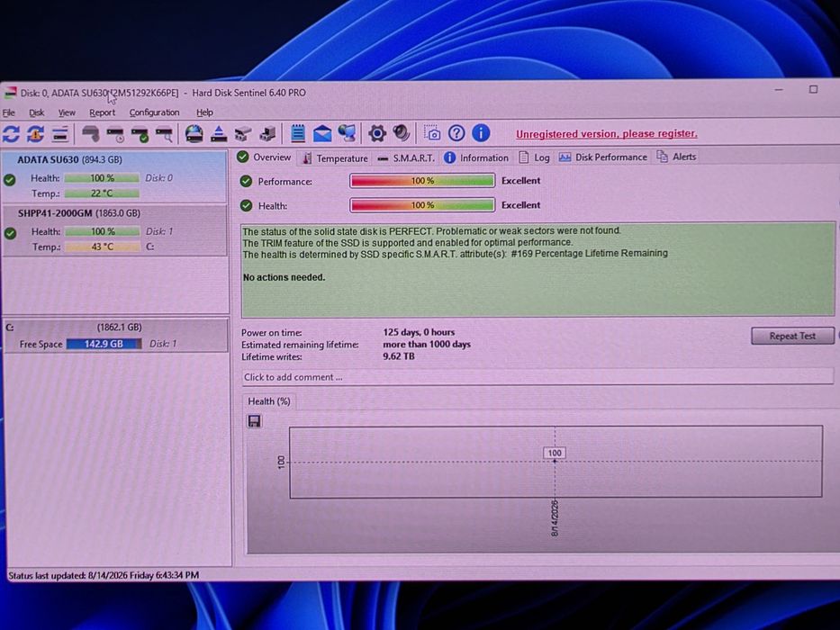Click Unregistered version, please register link
Viewport: 840px width, 630px height.
pyautogui.click(x=607, y=134)
